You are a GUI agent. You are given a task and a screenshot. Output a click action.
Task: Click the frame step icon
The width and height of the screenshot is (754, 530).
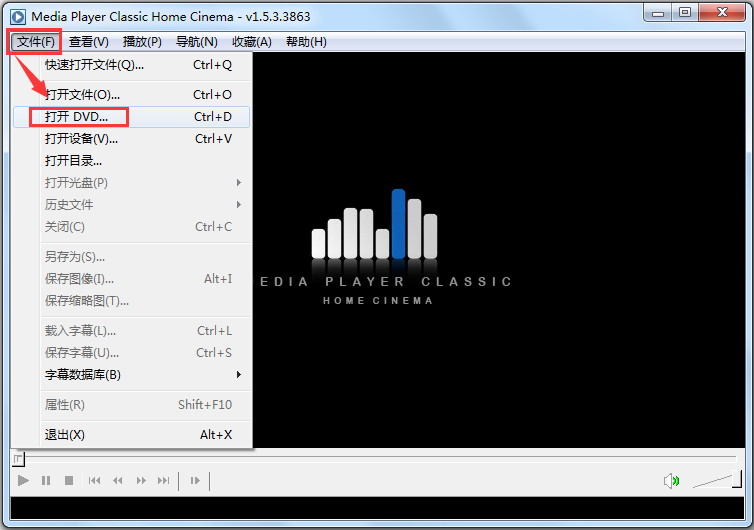tap(196, 481)
